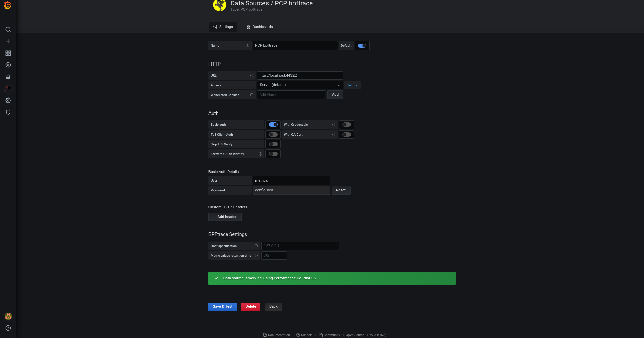Focus the Add Name cookie field
This screenshot has height=338, width=644.
point(291,95)
